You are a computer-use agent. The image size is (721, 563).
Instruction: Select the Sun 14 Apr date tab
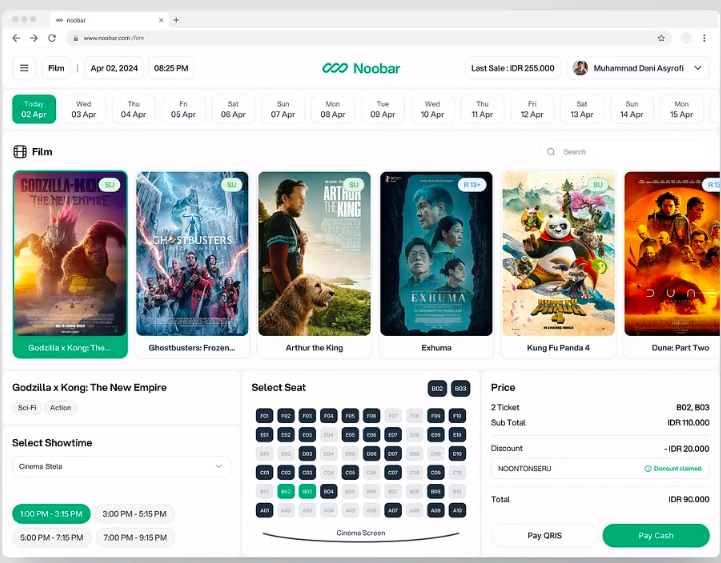pyautogui.click(x=631, y=109)
